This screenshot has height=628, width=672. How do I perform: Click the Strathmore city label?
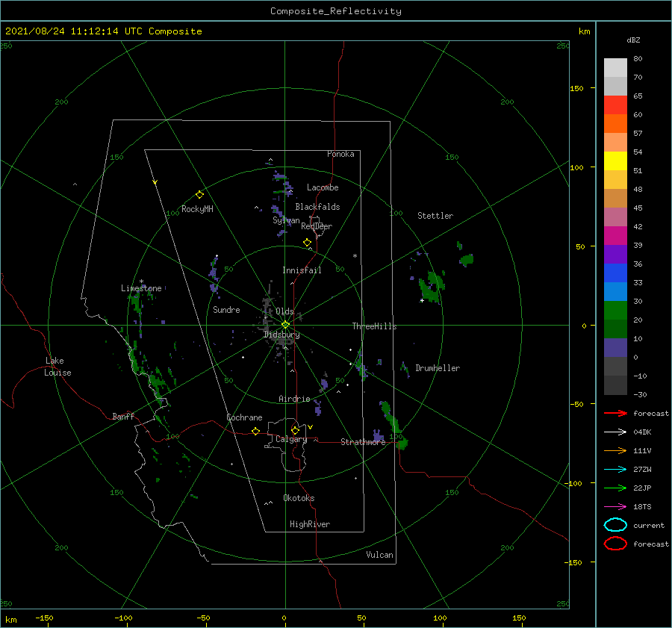(363, 442)
